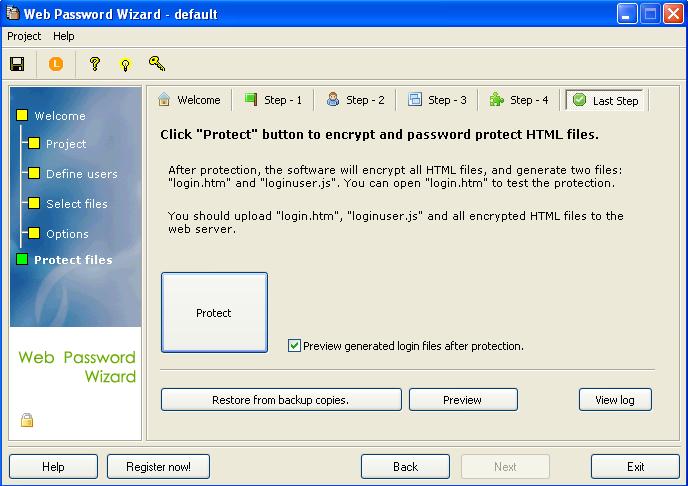Switch to the Step - 1 tab
This screenshot has height=486, width=688.
[x=273, y=100]
